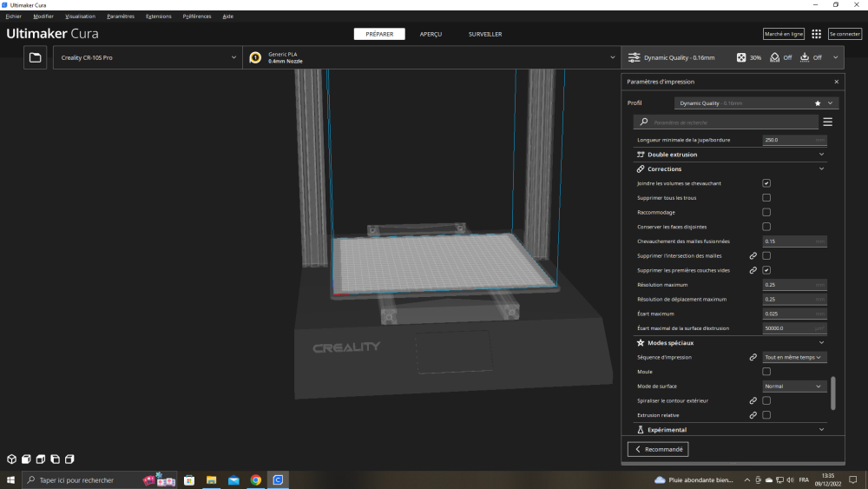Select the right side view icon
This screenshot has width=868, height=489.
[69, 459]
